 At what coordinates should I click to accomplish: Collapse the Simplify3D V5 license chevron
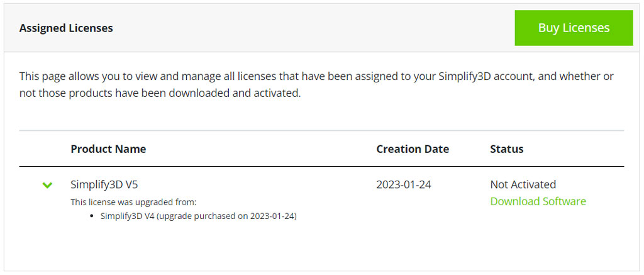click(47, 185)
